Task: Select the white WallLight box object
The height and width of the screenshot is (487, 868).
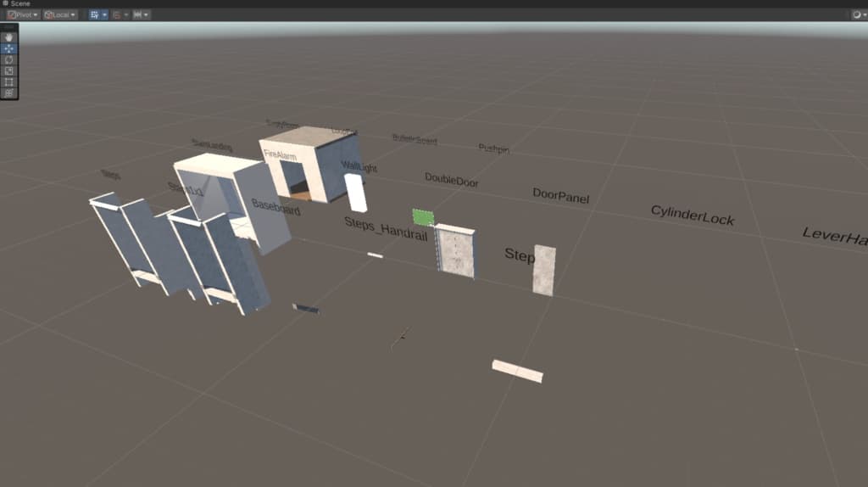Action: 355,193
